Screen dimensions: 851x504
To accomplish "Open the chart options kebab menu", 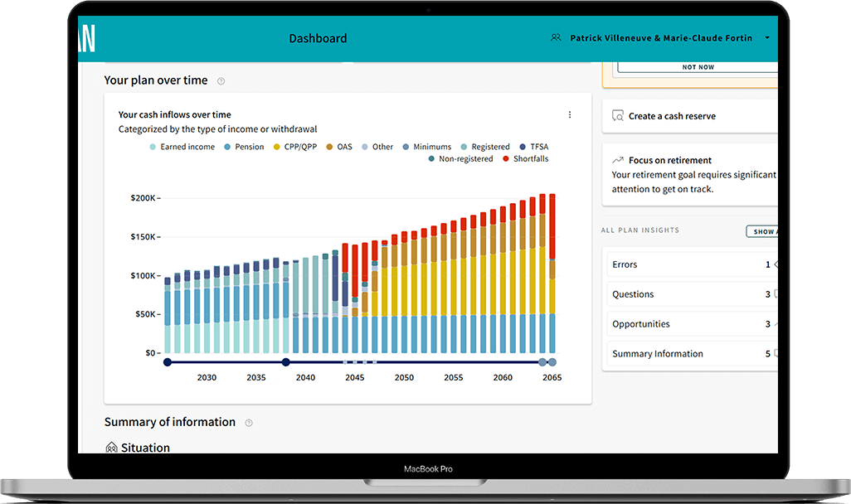I will coord(570,114).
